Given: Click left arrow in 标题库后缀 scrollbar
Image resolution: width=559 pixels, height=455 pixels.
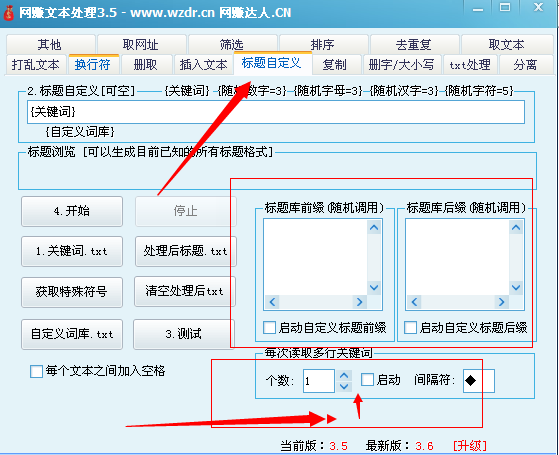Looking at the screenshot, I should 414,302.
